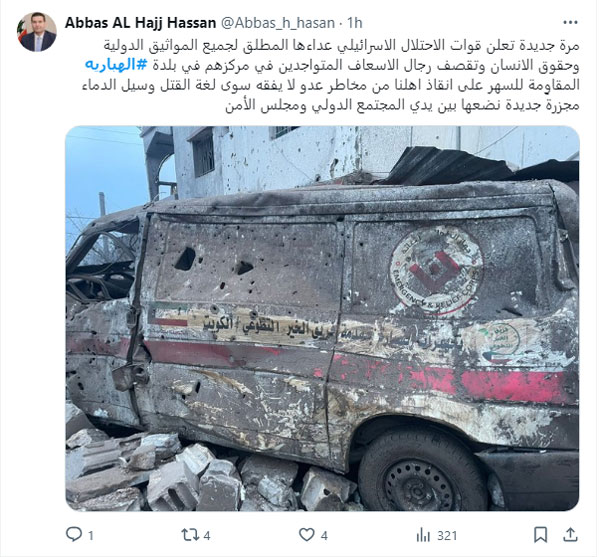Open Abbas AL Hajj Hassan's profile picture
The height and width of the screenshot is (557, 600).
[x=37, y=32]
